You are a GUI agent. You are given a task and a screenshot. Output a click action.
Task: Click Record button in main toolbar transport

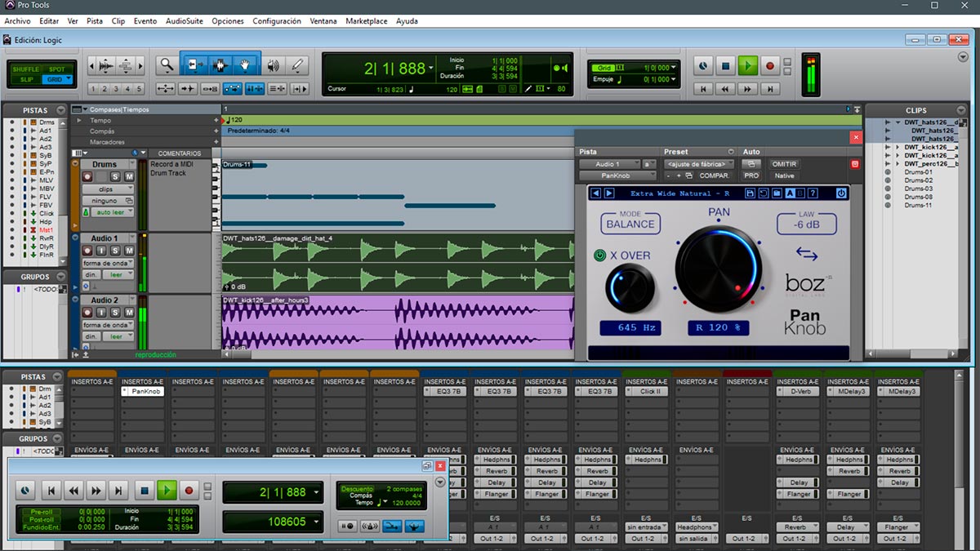click(x=769, y=65)
